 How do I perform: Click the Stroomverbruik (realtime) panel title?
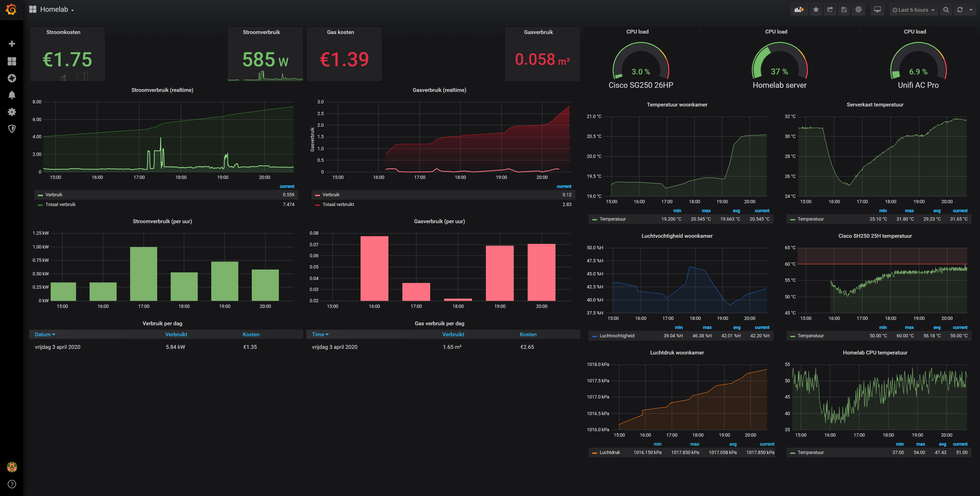point(162,90)
